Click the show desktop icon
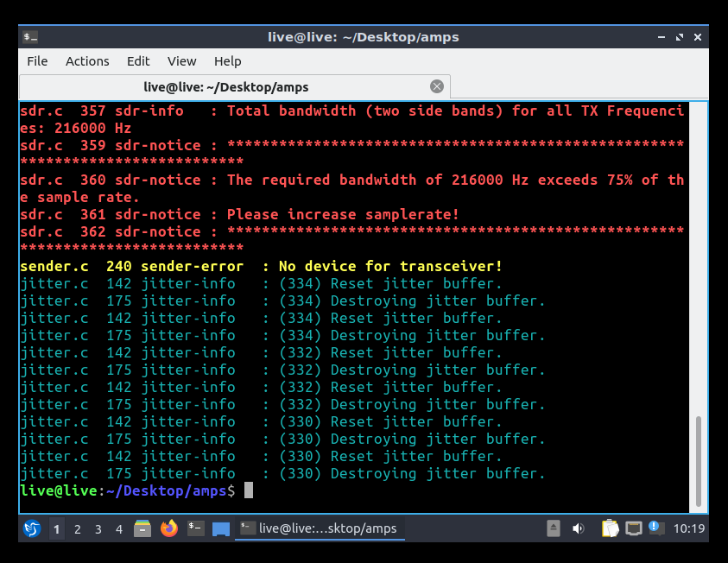 click(221, 529)
